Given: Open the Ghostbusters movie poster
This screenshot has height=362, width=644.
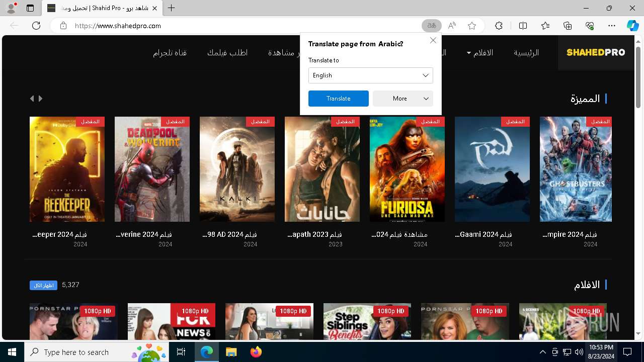Looking at the screenshot, I should [576, 169].
